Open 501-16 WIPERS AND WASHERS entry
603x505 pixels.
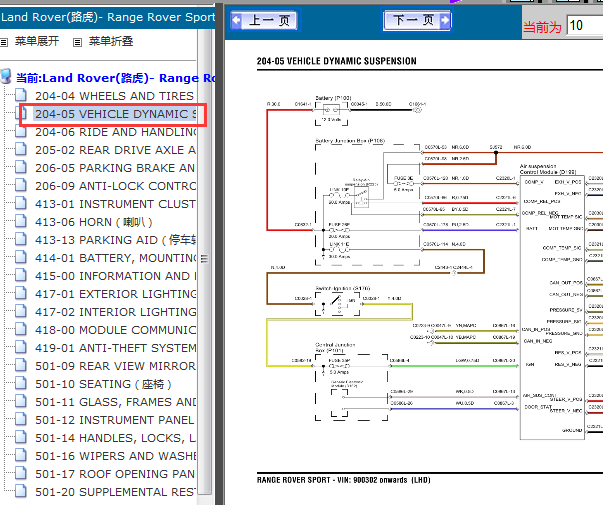point(115,456)
